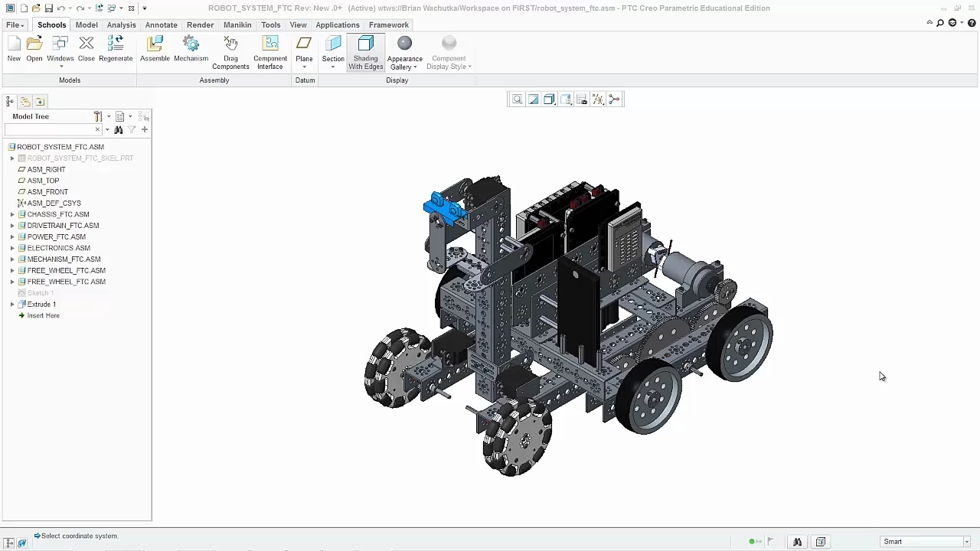The width and height of the screenshot is (980, 551).
Task: Switch to the Analysis ribbon tab
Action: [x=121, y=24]
